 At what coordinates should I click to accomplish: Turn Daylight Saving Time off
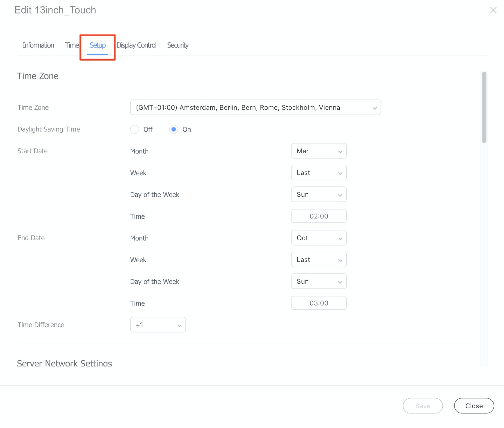pyautogui.click(x=134, y=129)
